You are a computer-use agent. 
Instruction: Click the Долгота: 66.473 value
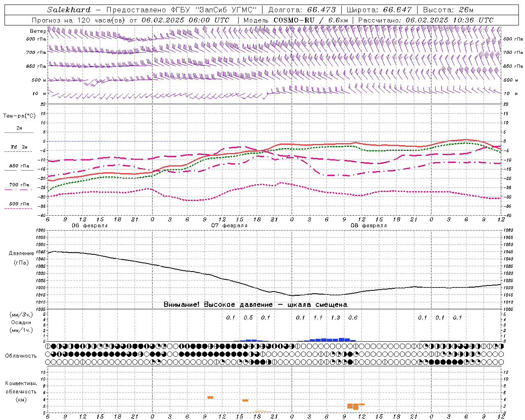(302, 10)
